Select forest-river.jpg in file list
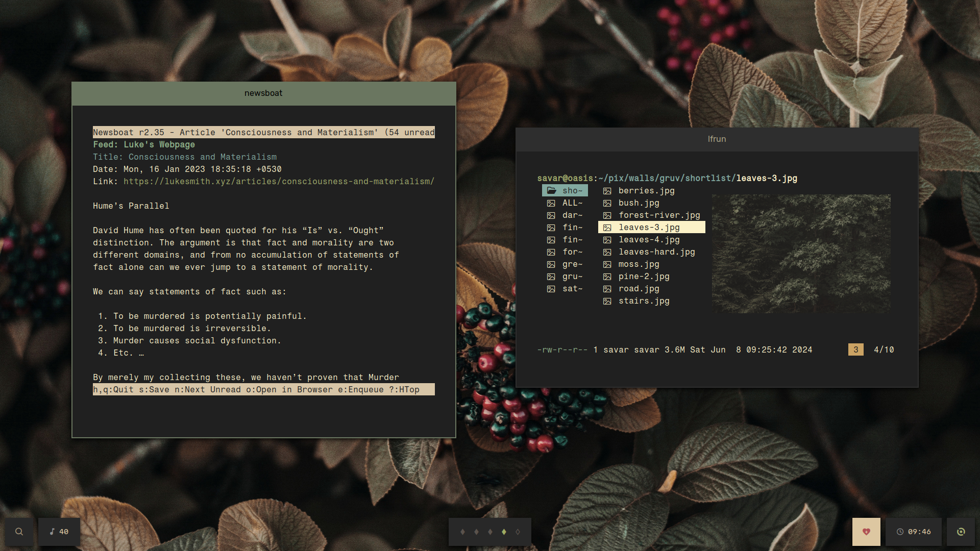Viewport: 980px width, 551px height. (x=658, y=215)
